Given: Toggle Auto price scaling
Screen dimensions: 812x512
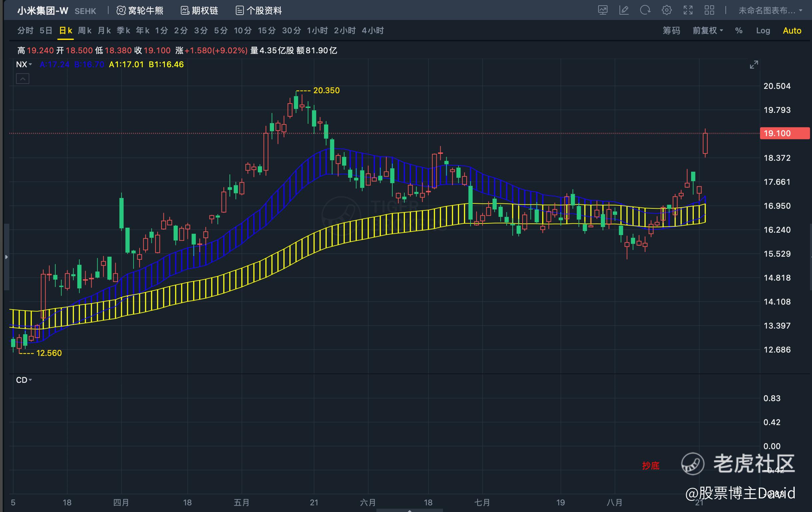Looking at the screenshot, I should point(792,31).
